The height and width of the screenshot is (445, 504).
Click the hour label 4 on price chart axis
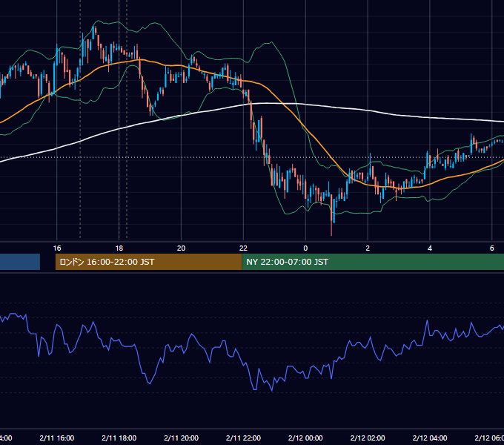pyautogui.click(x=430, y=248)
